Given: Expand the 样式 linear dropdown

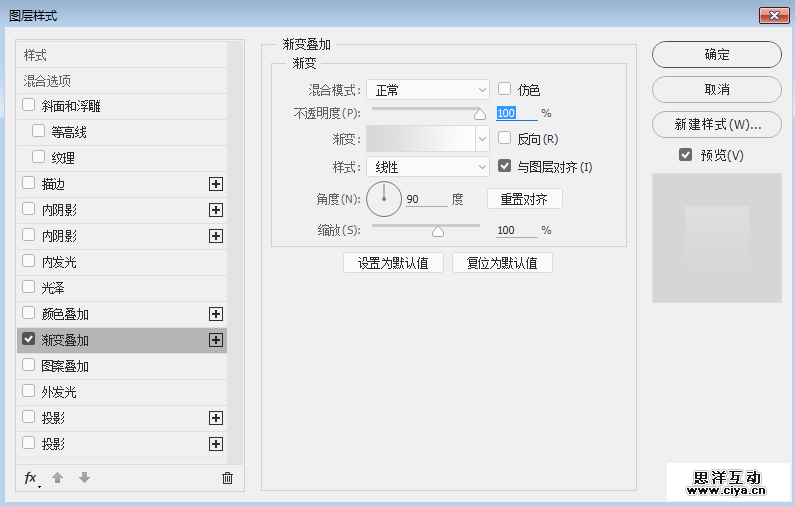Looking at the screenshot, I should pos(427,167).
